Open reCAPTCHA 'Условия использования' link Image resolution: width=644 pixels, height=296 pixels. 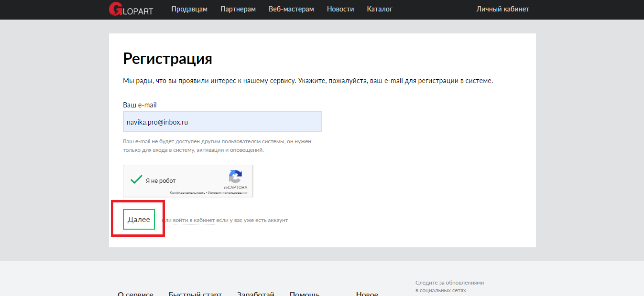pyautogui.click(x=228, y=193)
